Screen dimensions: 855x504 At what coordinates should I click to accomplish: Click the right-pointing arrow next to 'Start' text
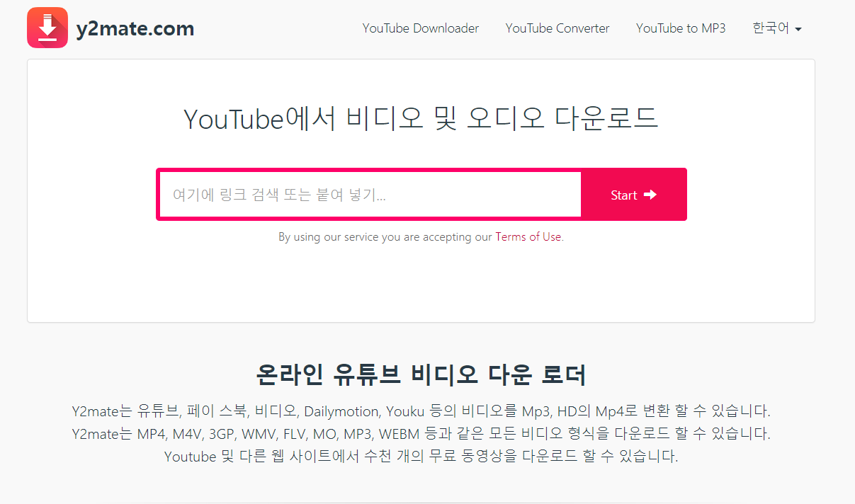pos(649,194)
